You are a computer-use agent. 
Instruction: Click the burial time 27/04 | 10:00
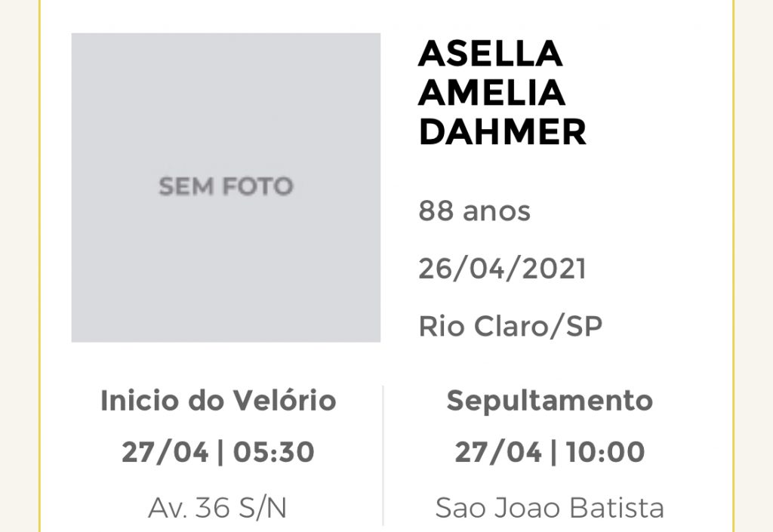pos(550,452)
